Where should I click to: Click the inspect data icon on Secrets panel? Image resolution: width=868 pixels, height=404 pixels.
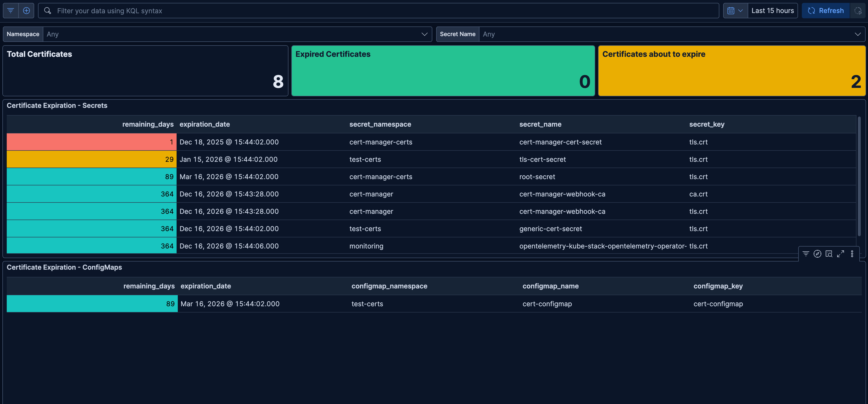pyautogui.click(x=829, y=254)
